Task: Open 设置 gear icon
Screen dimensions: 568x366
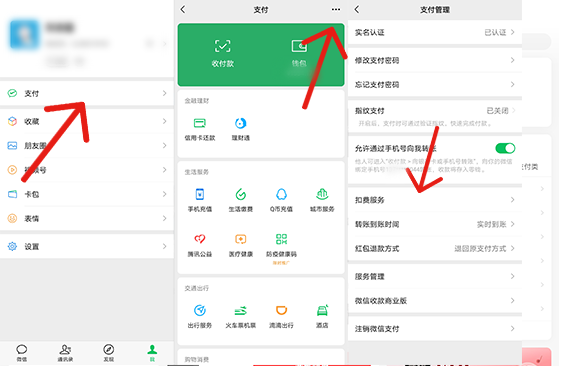Action: point(12,246)
